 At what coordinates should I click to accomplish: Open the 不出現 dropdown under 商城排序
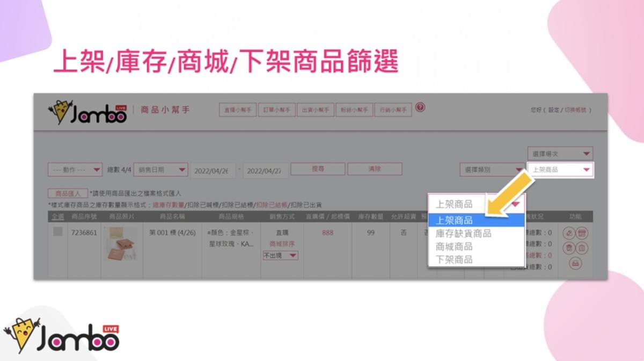(x=280, y=256)
